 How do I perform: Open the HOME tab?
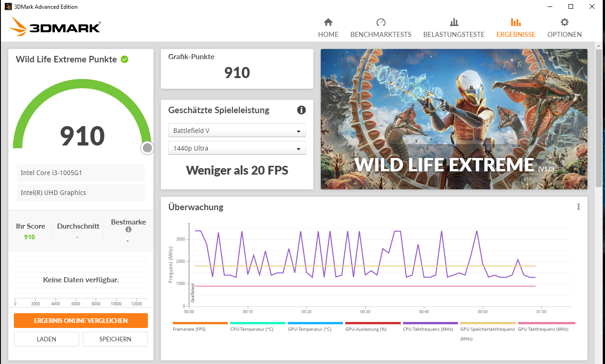(x=328, y=28)
